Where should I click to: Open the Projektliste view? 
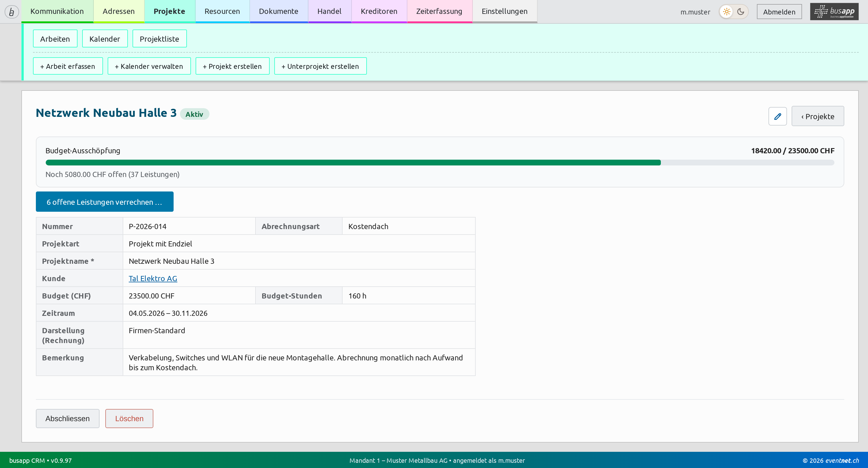159,39
